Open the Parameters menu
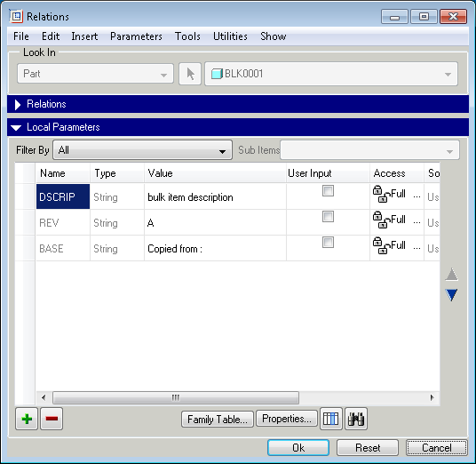Image resolution: width=476 pixels, height=464 pixels. pyautogui.click(x=136, y=36)
